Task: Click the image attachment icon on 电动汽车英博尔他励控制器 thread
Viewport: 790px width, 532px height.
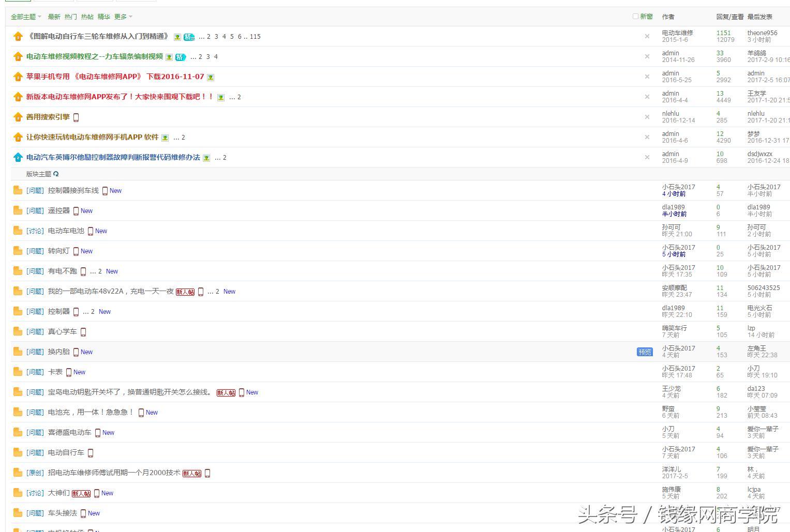Action: [x=206, y=158]
